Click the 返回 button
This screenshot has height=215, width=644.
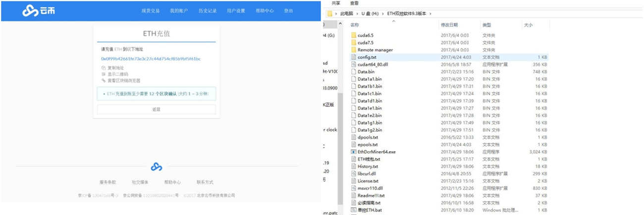tap(156, 109)
